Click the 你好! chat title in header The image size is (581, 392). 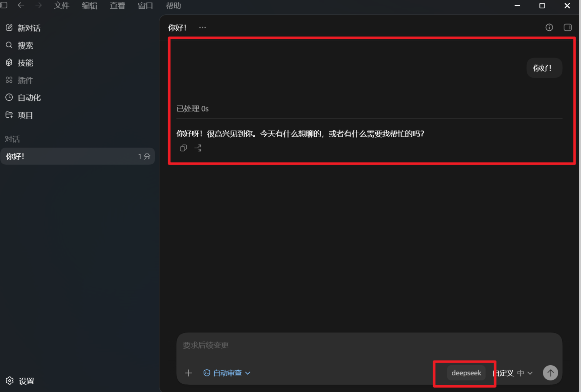pyautogui.click(x=177, y=27)
